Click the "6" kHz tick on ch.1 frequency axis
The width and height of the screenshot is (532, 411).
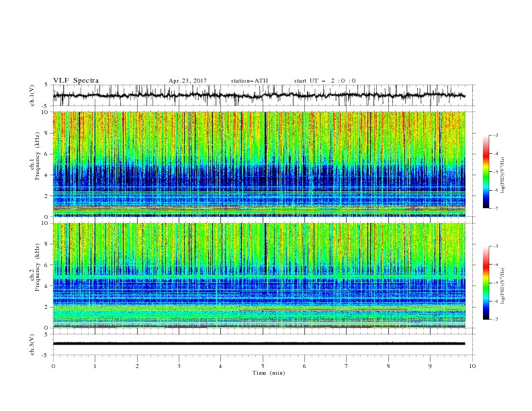coord(47,154)
